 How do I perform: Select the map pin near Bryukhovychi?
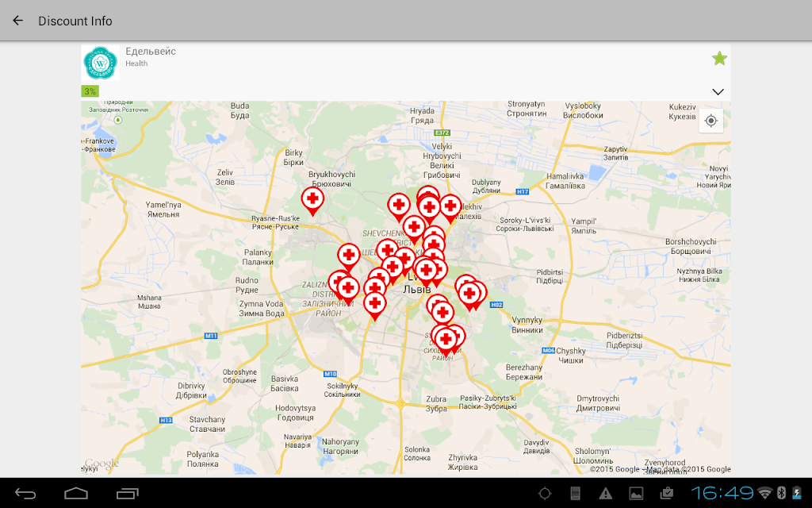(x=312, y=201)
